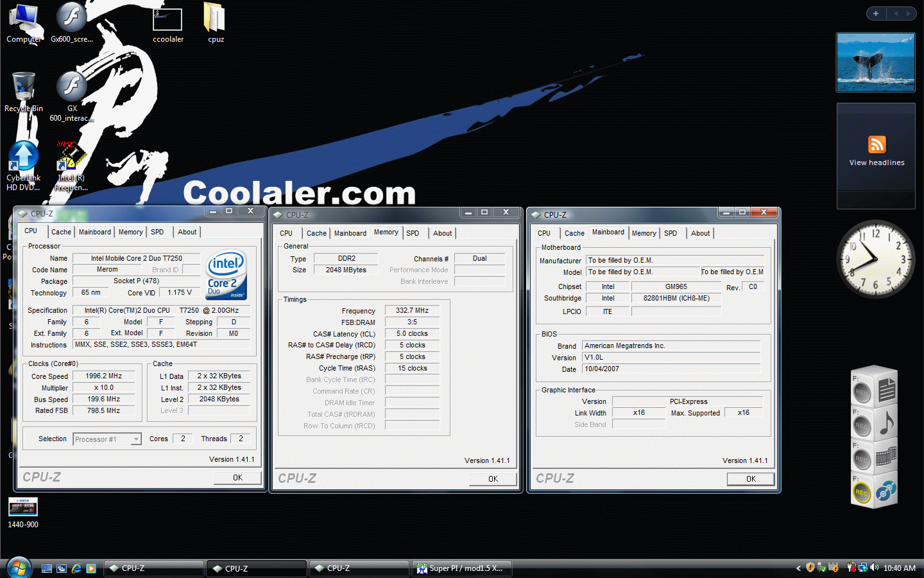Click Show Desktop in Quick Launch
The height and width of the screenshot is (578, 924).
(x=47, y=568)
